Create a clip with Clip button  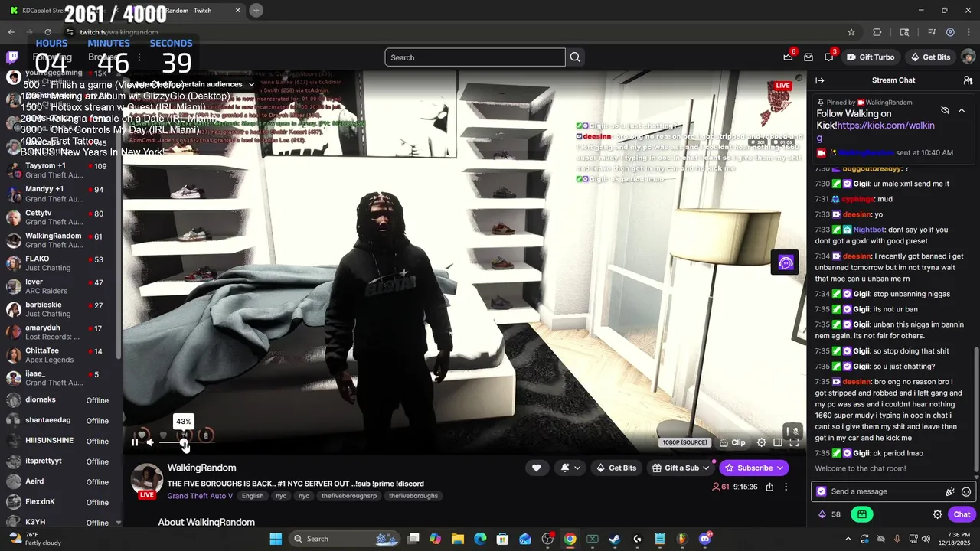[x=732, y=442]
